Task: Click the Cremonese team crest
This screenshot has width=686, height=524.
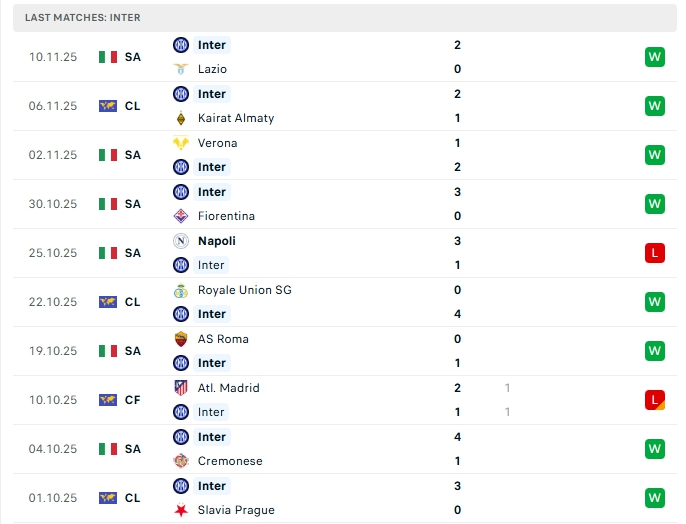Action: 181,461
